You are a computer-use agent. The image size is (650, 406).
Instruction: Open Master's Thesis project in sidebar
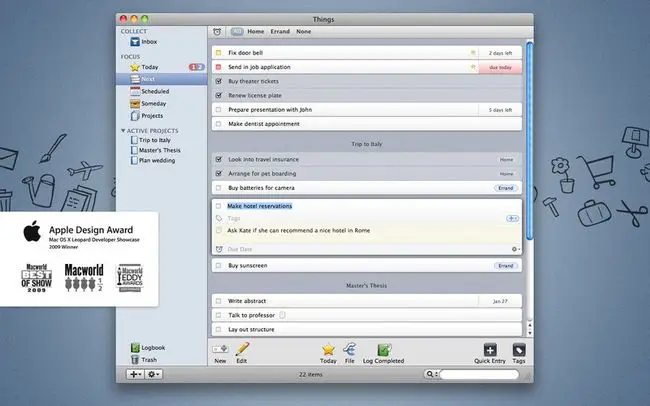tap(155, 150)
